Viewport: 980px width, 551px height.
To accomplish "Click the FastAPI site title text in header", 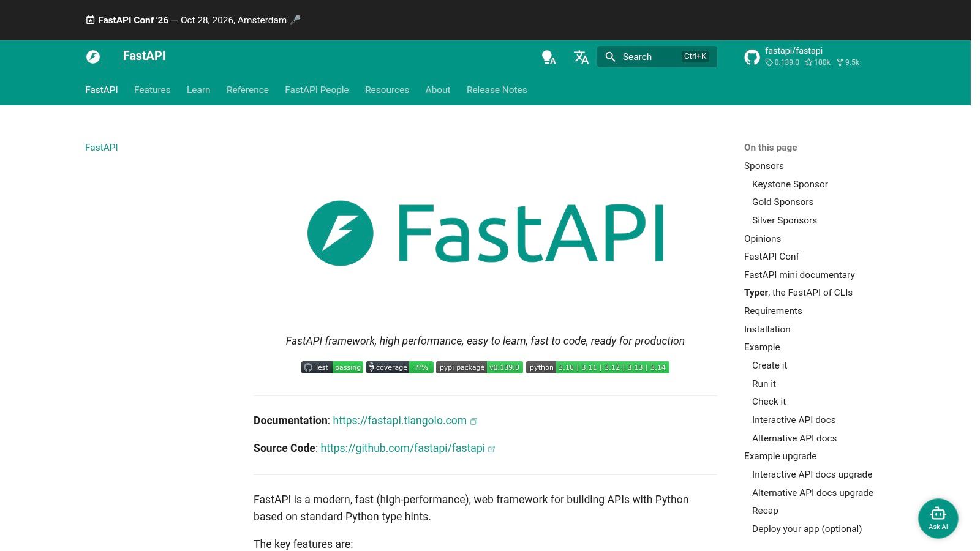I will (144, 56).
